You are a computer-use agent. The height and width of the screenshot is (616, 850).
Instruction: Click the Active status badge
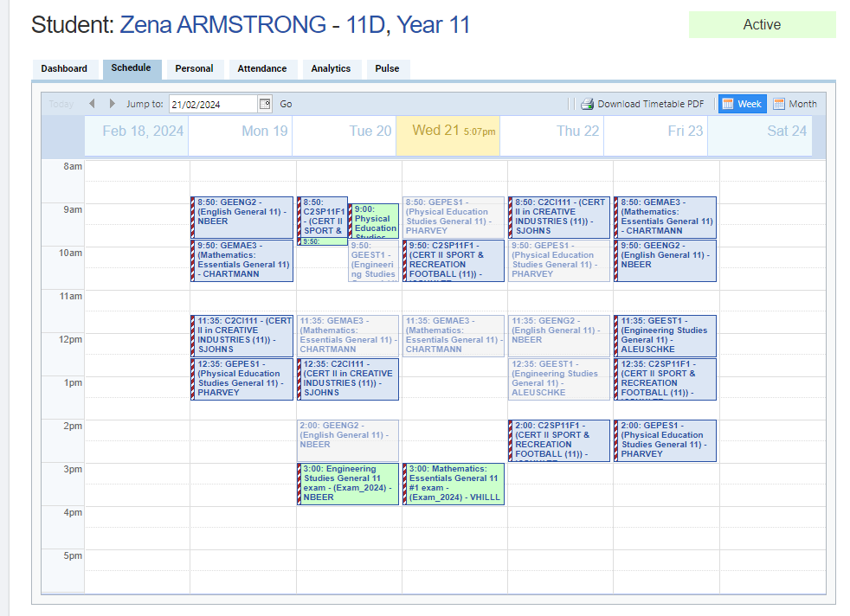tap(762, 25)
